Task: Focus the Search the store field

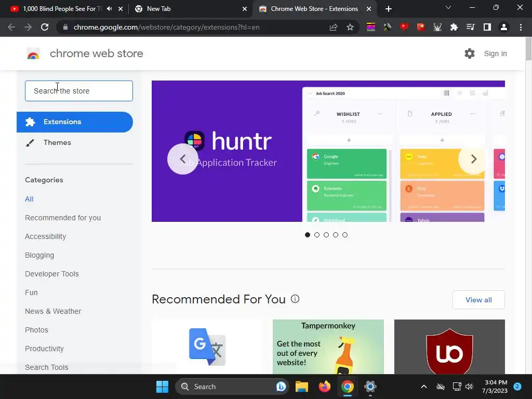Action: pyautogui.click(x=79, y=91)
